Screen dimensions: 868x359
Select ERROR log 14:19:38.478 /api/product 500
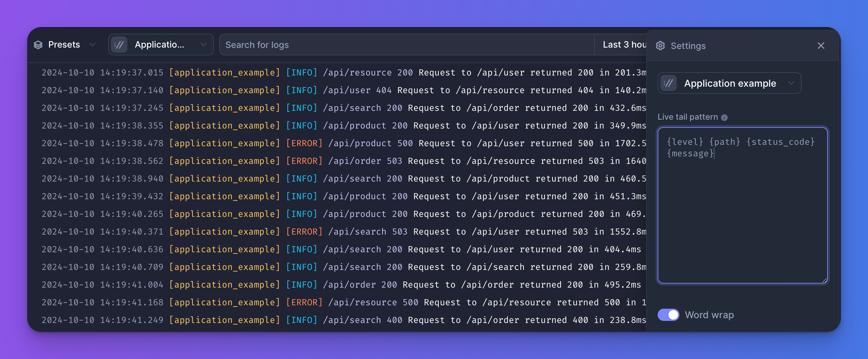[x=344, y=143]
